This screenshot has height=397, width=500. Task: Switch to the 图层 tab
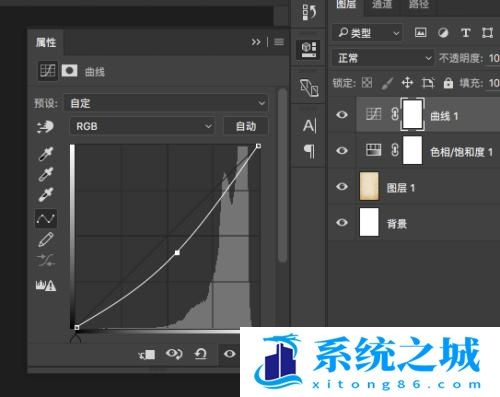click(346, 5)
